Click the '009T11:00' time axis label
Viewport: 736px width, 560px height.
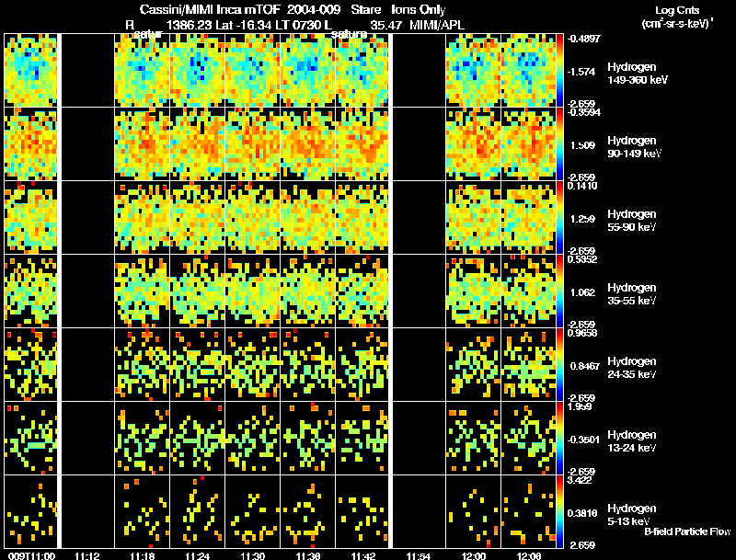pyautogui.click(x=31, y=555)
